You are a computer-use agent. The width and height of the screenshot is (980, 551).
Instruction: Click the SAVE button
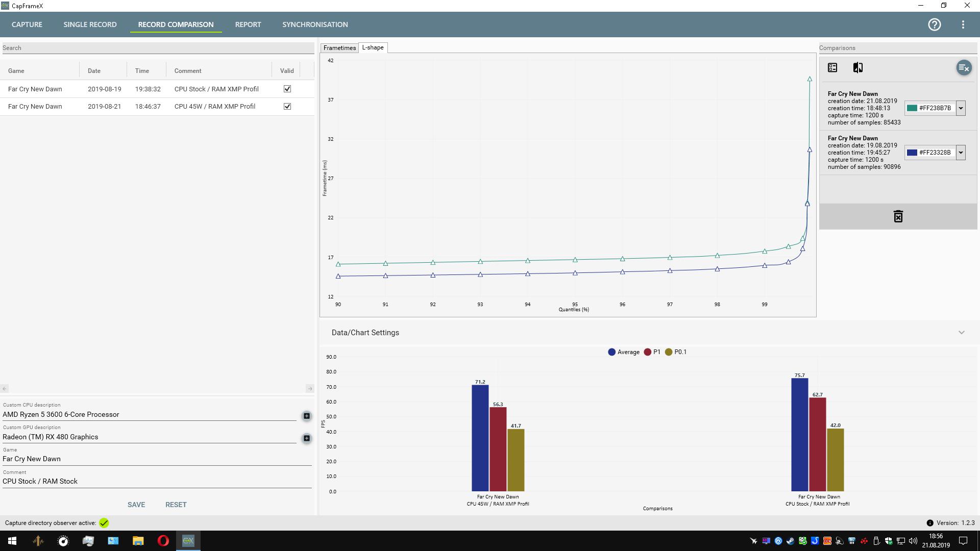pos(136,505)
